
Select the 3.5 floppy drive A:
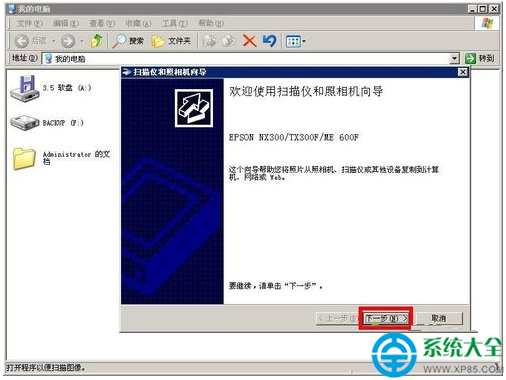pyautogui.click(x=50, y=88)
